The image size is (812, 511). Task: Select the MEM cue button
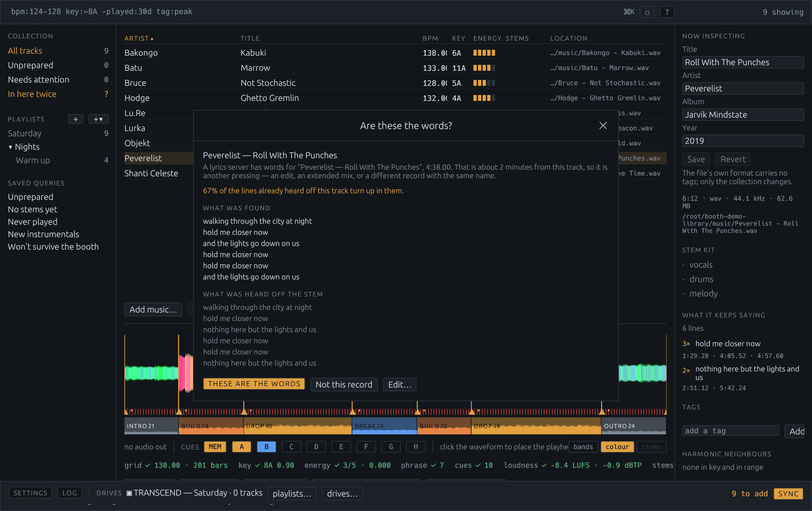coord(215,446)
